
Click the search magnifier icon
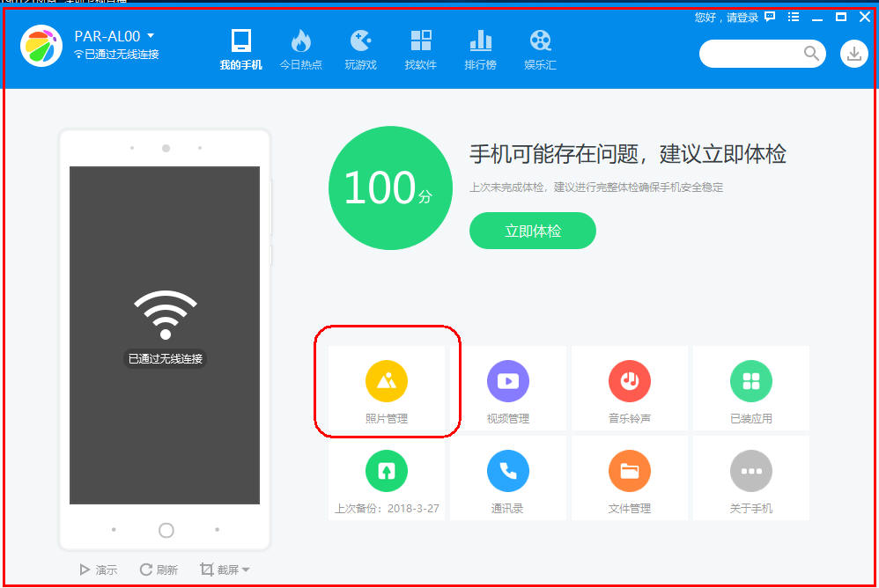pyautogui.click(x=811, y=53)
